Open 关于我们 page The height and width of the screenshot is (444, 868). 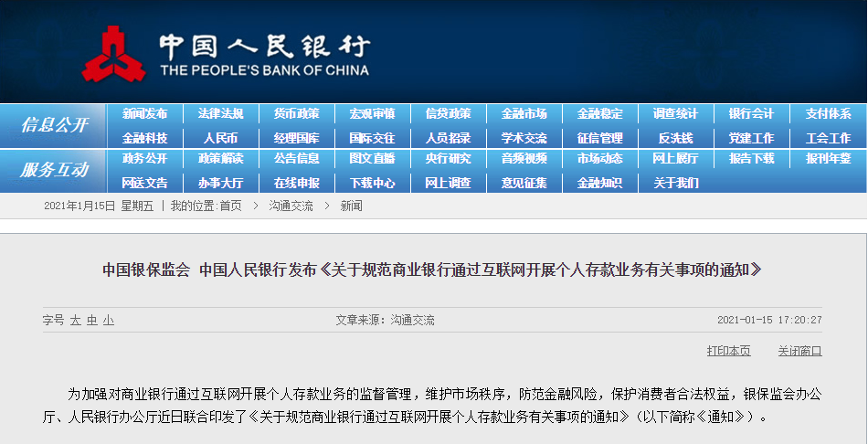(x=675, y=183)
